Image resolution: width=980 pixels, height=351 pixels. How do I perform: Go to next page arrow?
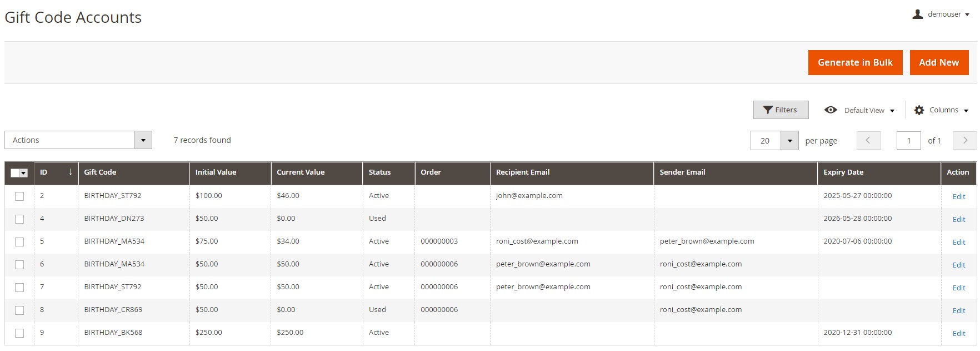coord(965,140)
